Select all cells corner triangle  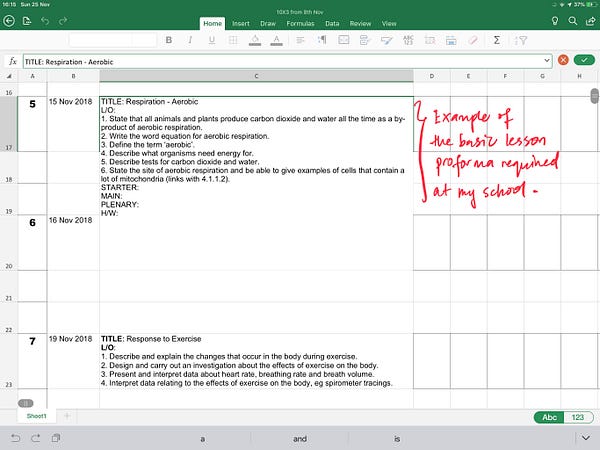click(x=8, y=76)
